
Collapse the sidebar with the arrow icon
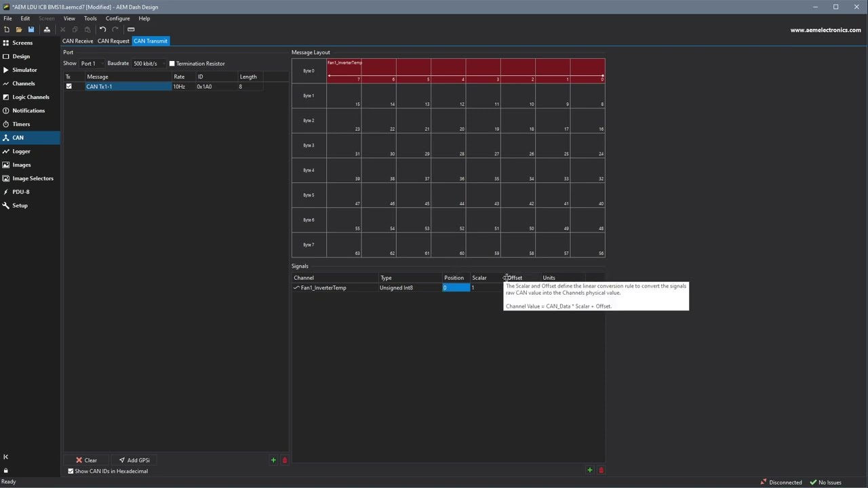5,457
